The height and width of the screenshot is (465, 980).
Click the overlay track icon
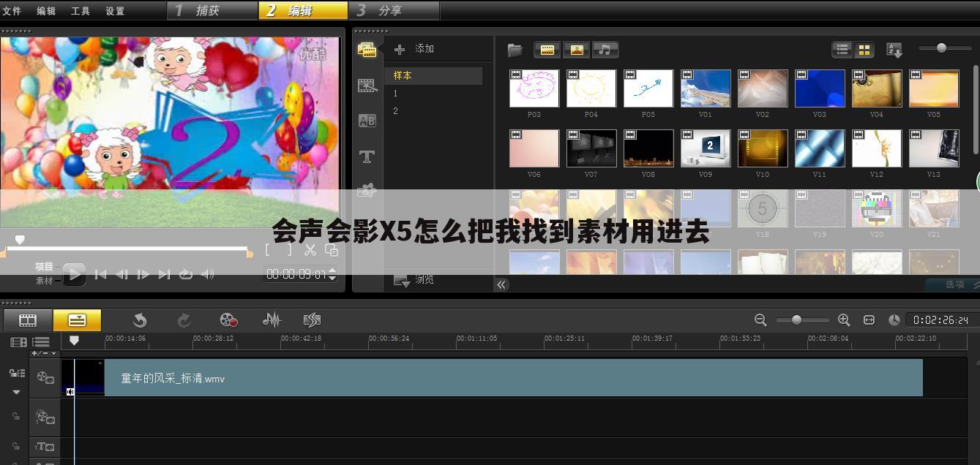coord(45,417)
